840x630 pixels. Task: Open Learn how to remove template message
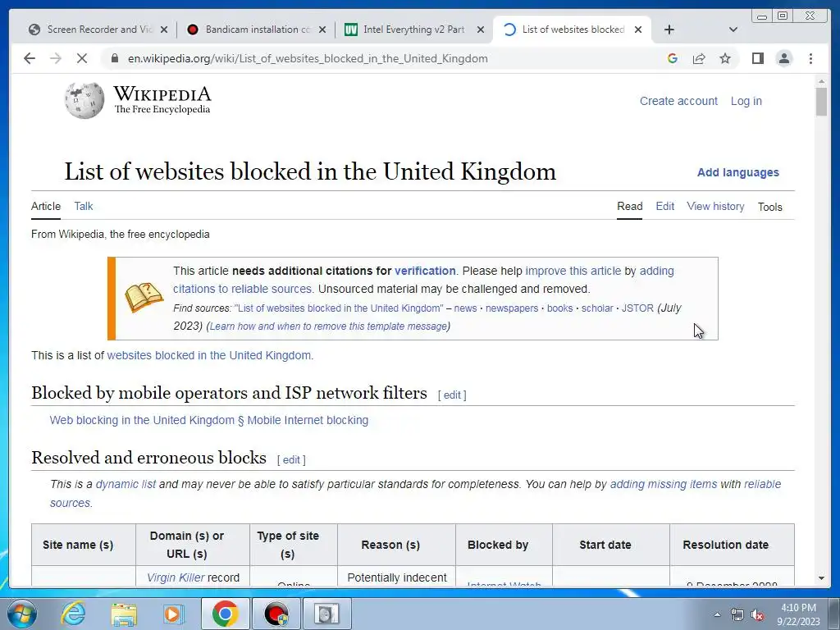[328, 326]
